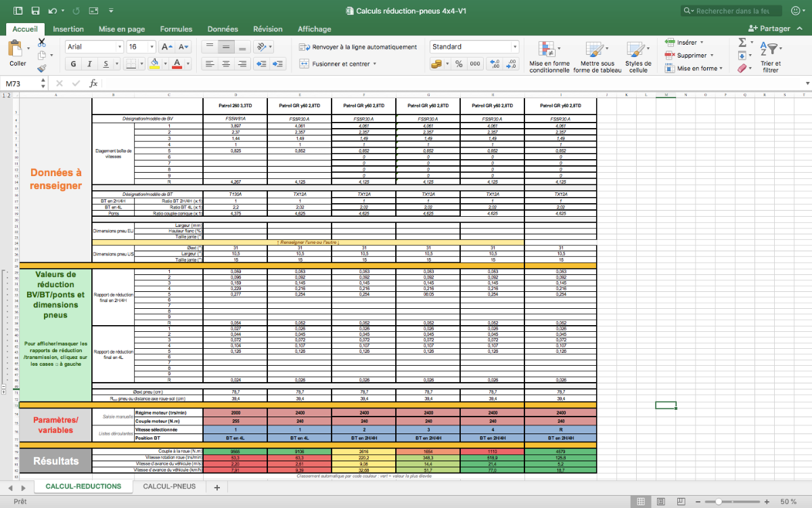Open the Formules ribbon tab

tap(176, 29)
